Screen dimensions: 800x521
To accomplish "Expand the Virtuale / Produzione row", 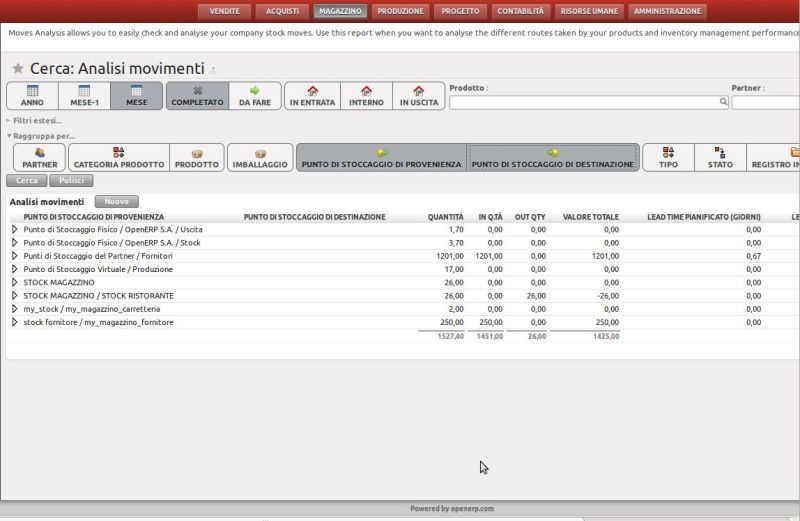I will pyautogui.click(x=14, y=269).
